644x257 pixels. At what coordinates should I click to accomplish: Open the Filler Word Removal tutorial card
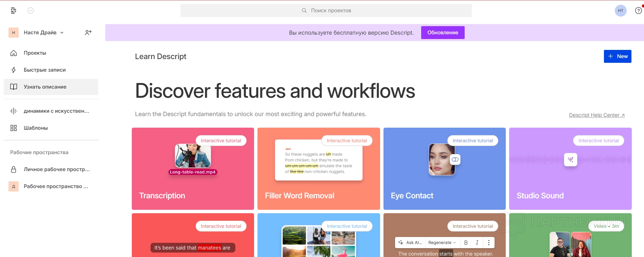[319, 169]
